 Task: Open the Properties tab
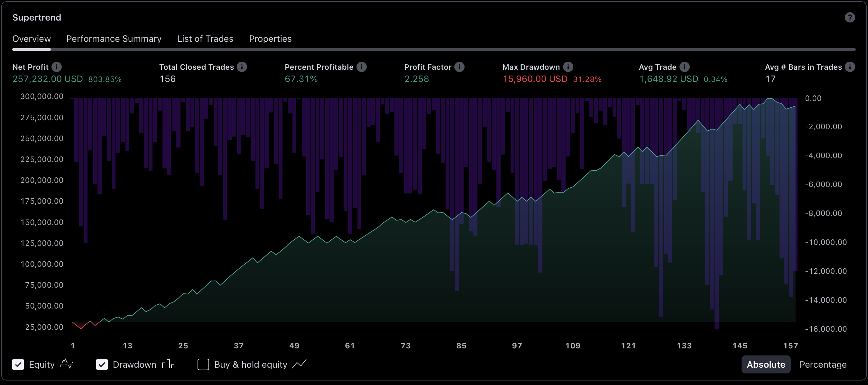point(270,39)
